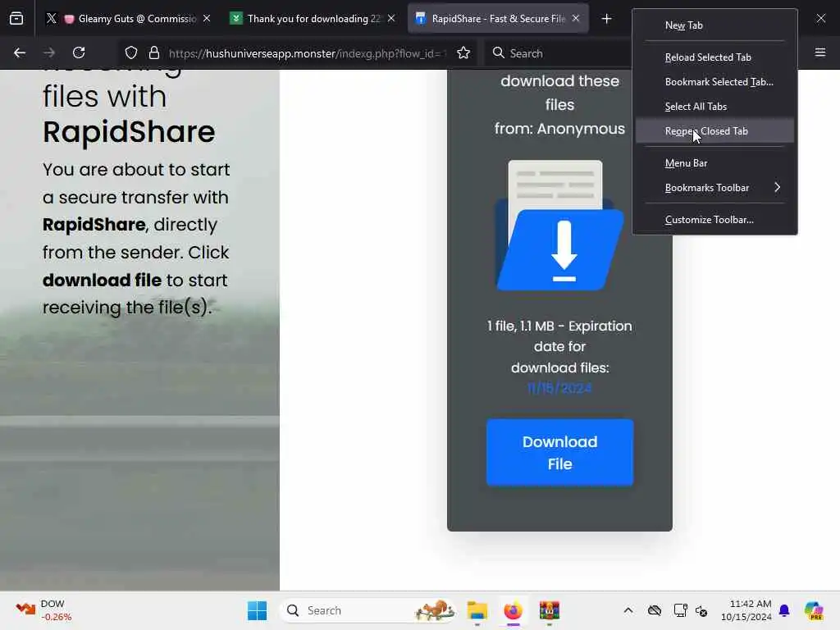
Task: Launch Copilot preview from taskbar
Action: 814,610
